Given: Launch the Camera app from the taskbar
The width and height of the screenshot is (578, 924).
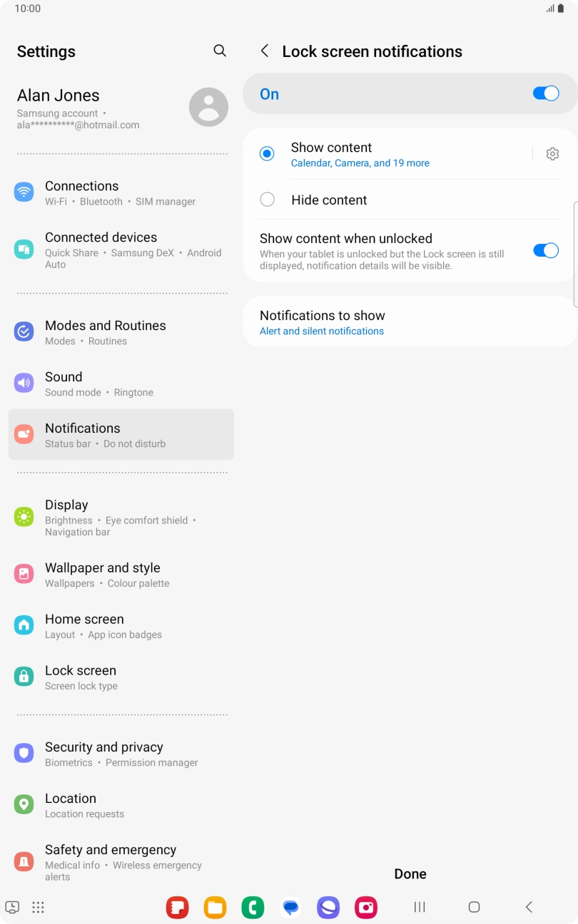Looking at the screenshot, I should pyautogui.click(x=366, y=907).
